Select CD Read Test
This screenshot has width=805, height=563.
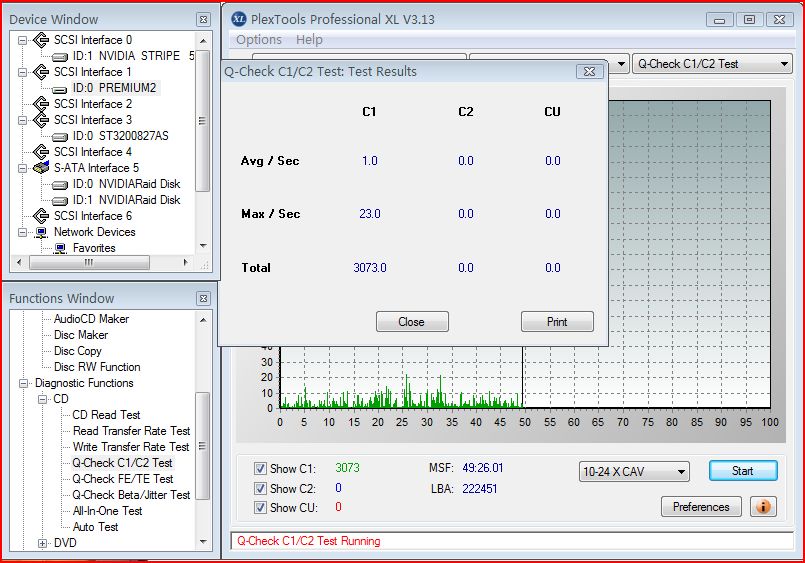[x=106, y=415]
